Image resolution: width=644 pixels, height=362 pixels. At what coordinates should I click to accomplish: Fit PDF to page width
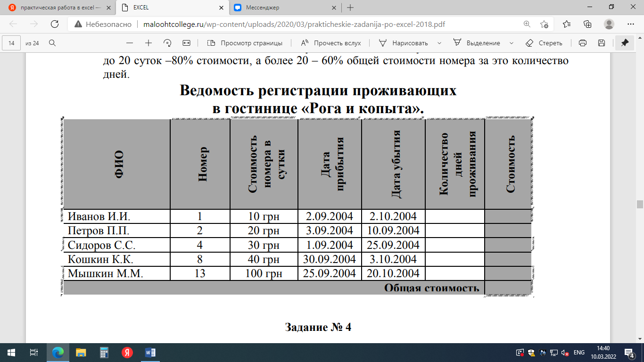(x=186, y=43)
